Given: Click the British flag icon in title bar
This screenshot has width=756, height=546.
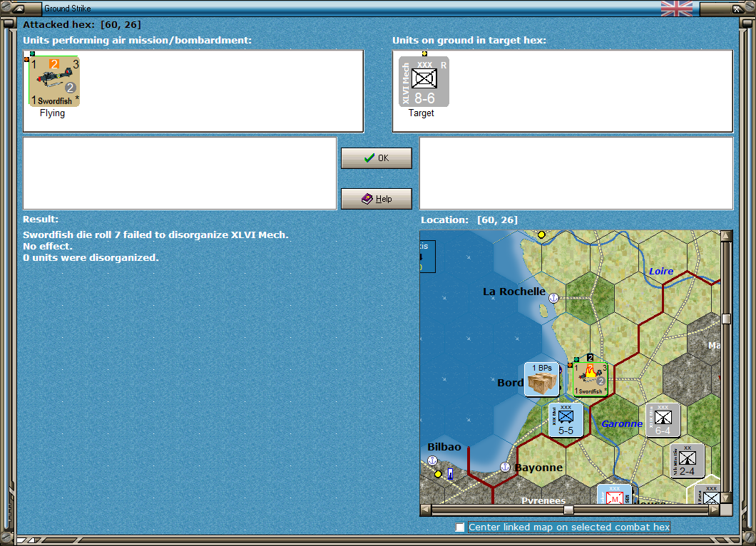Looking at the screenshot, I should coord(676,8).
